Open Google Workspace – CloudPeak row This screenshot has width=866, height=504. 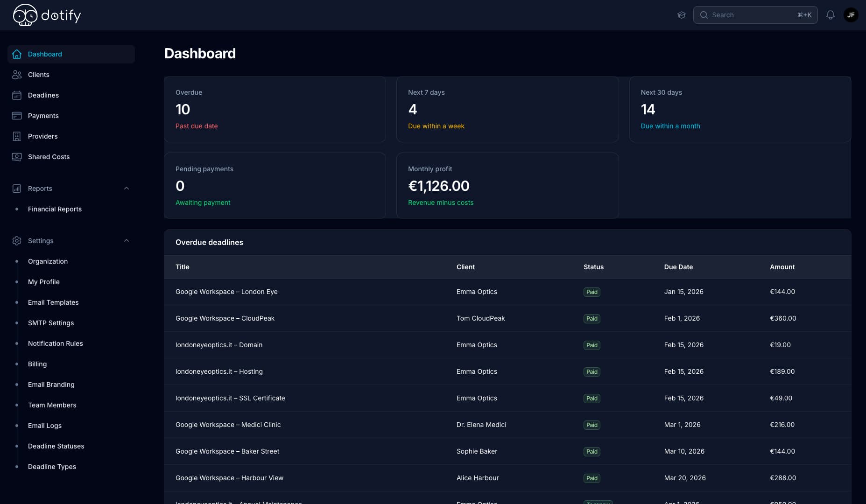[x=507, y=318]
